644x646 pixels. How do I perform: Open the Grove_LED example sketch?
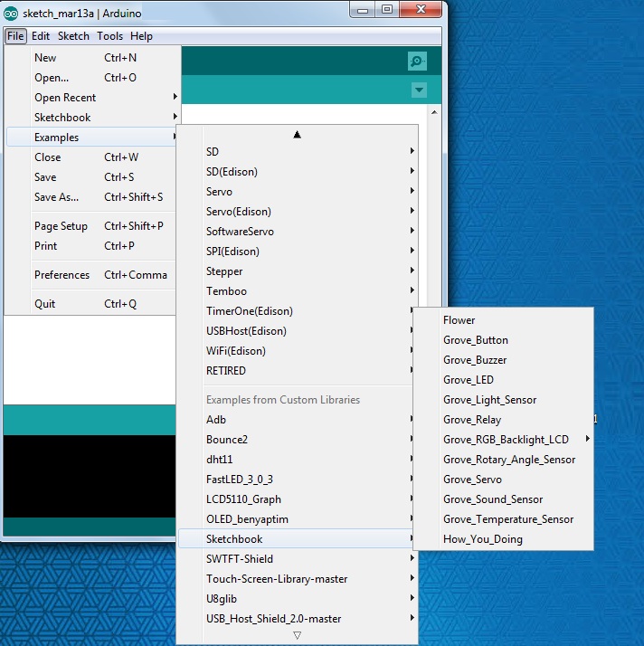(504, 379)
